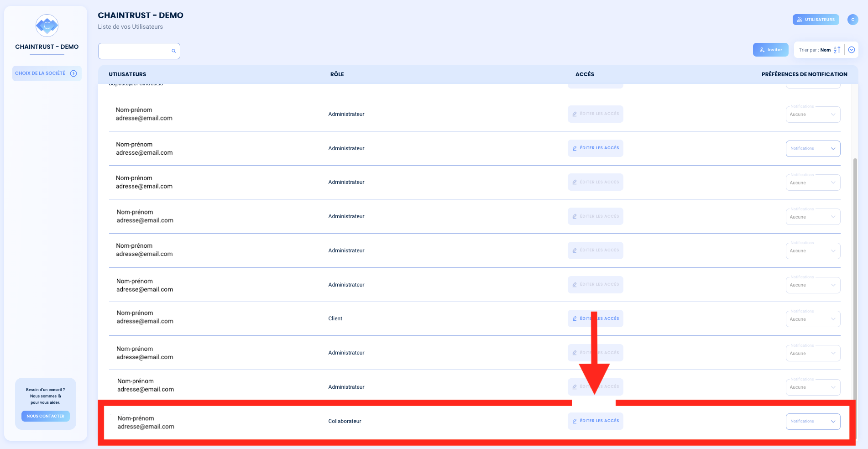The width and height of the screenshot is (868, 449).
Task: Click the Chaintrust - Demo sidebar company name
Action: (x=47, y=47)
